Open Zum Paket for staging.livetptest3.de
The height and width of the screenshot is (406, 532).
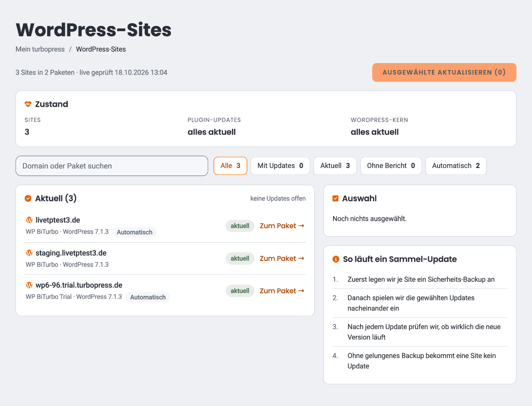(282, 258)
